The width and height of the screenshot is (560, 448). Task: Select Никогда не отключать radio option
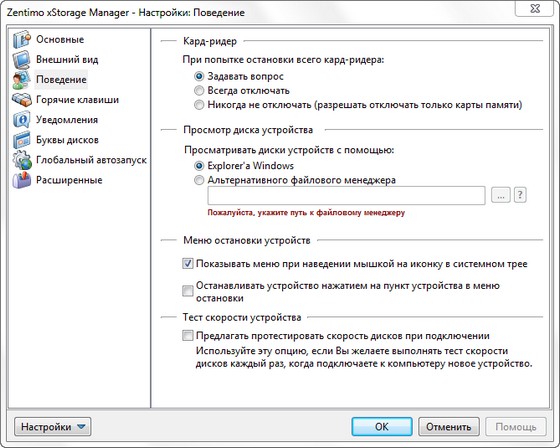point(199,105)
